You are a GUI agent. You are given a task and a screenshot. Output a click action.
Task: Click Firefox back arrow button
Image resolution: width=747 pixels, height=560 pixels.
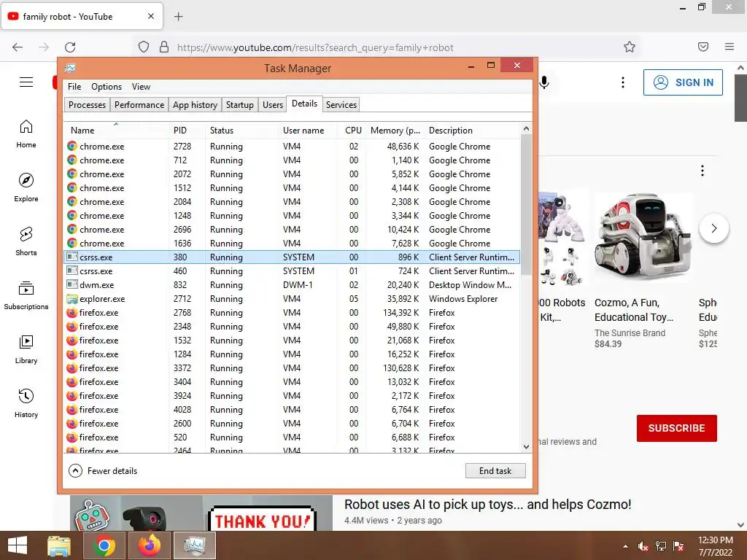[x=18, y=47]
